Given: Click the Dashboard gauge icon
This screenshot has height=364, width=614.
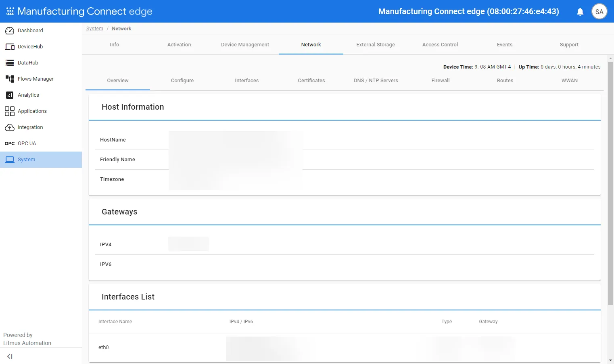Looking at the screenshot, I should (10, 31).
